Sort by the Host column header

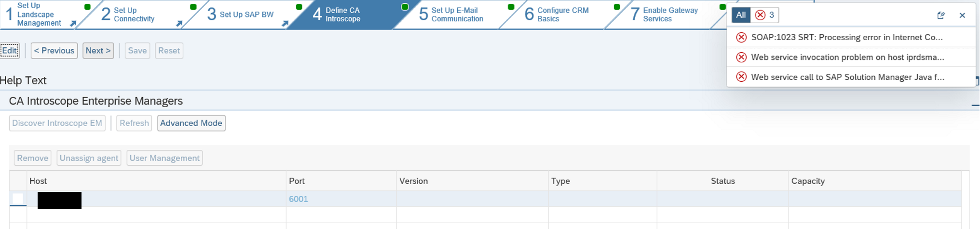156,181
